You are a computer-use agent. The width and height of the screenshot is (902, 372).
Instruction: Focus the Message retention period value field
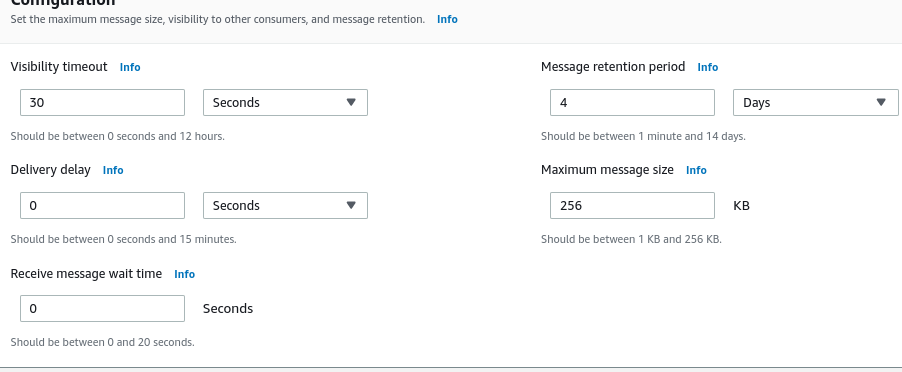(632, 102)
